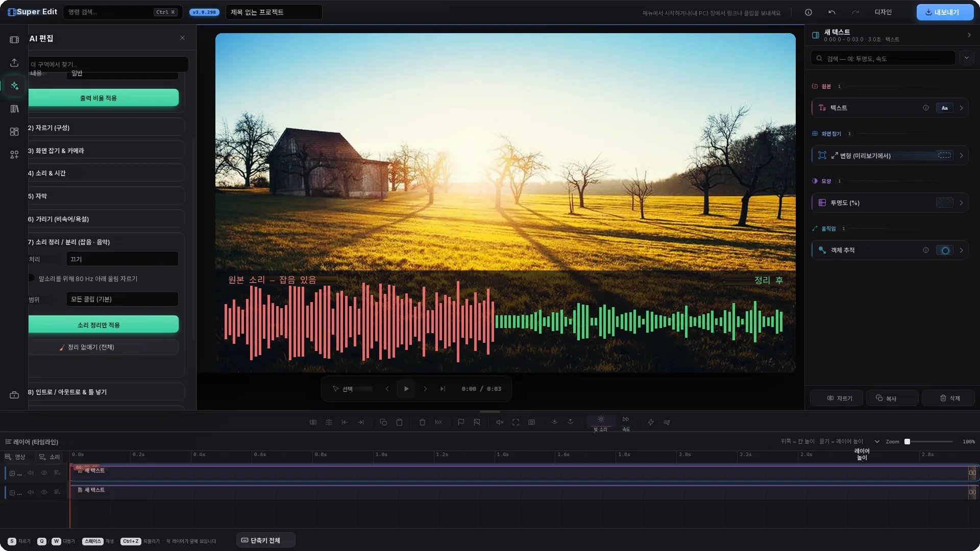This screenshot has height=551, width=980.
Task: Open the AI sparkle panel in left sidebar
Action: click(14, 86)
